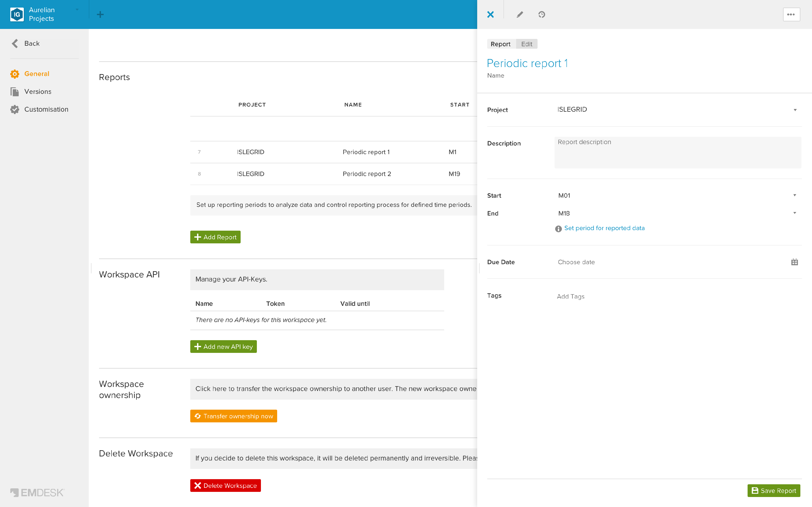Click the info icon beside period link

(558, 229)
